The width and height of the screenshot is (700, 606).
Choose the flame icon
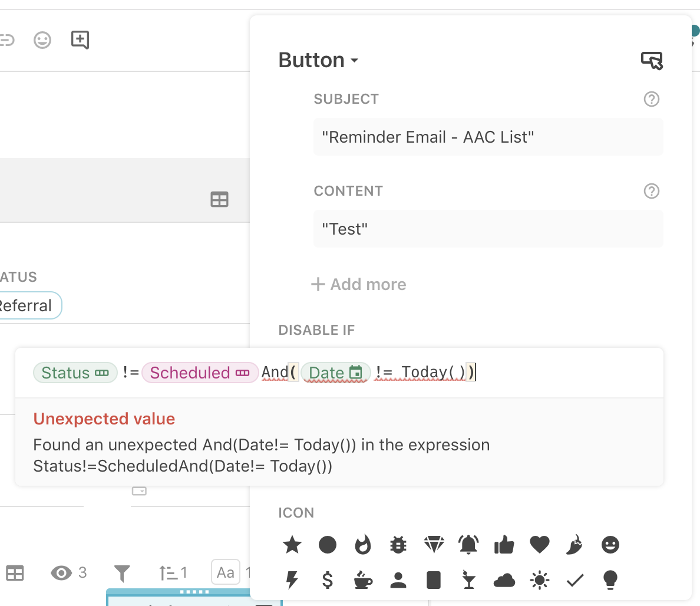coord(363,545)
